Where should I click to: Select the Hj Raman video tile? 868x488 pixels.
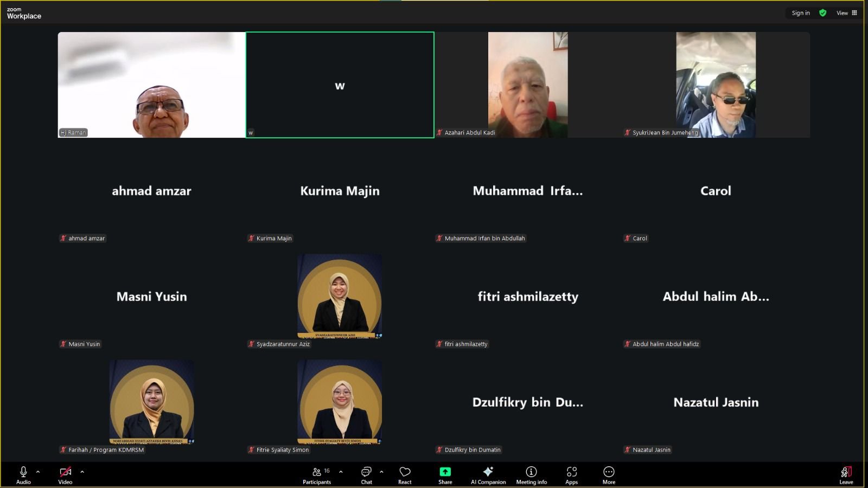pos(151,85)
